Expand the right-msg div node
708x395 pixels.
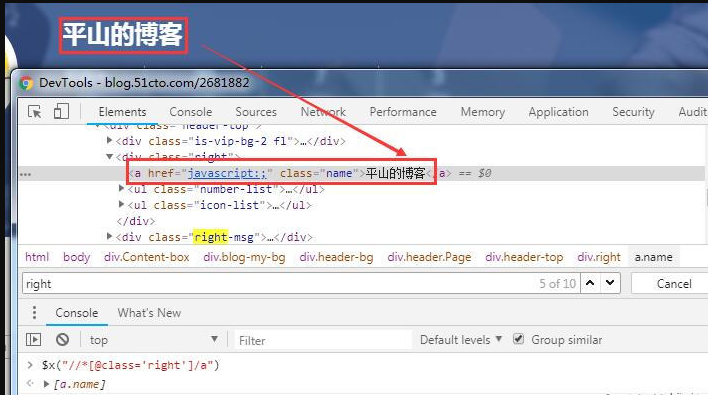click(109, 236)
